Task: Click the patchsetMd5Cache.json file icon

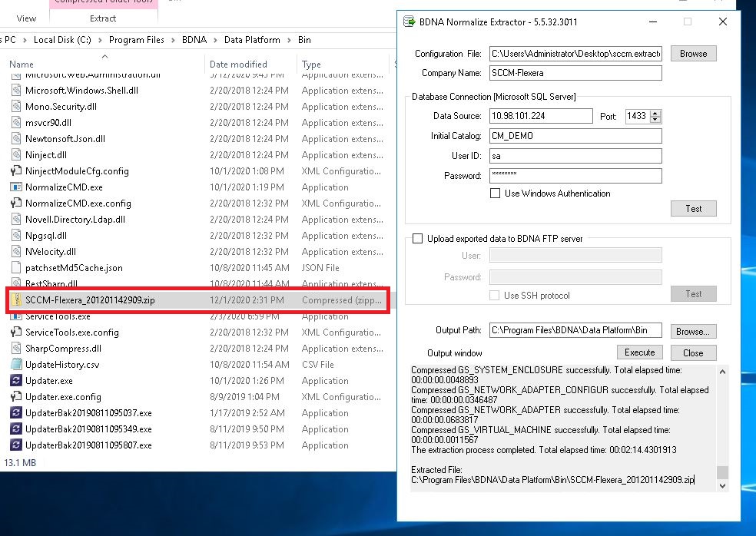Action: pos(16,267)
